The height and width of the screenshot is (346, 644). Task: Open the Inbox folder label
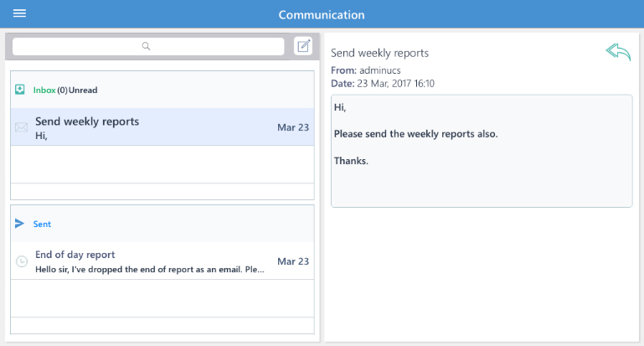coord(44,90)
